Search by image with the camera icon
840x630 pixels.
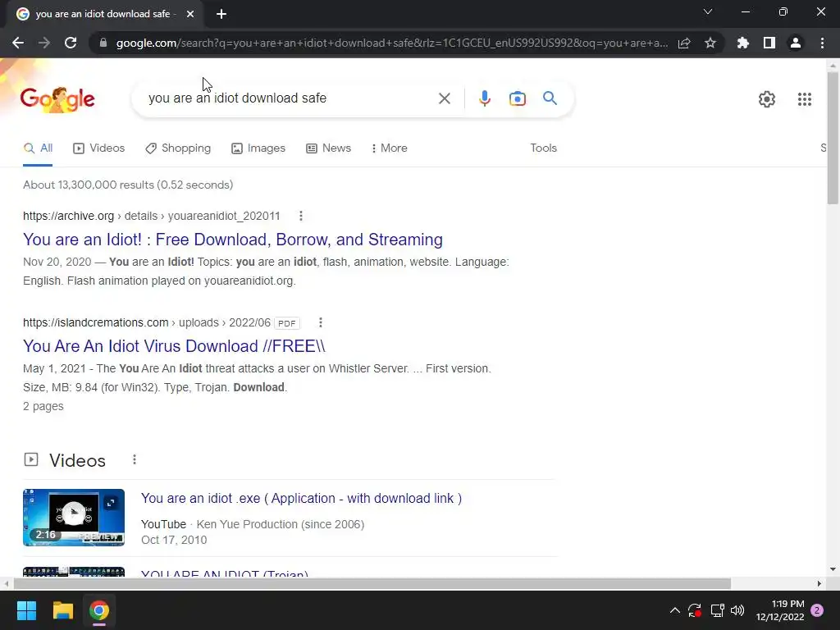click(x=518, y=98)
